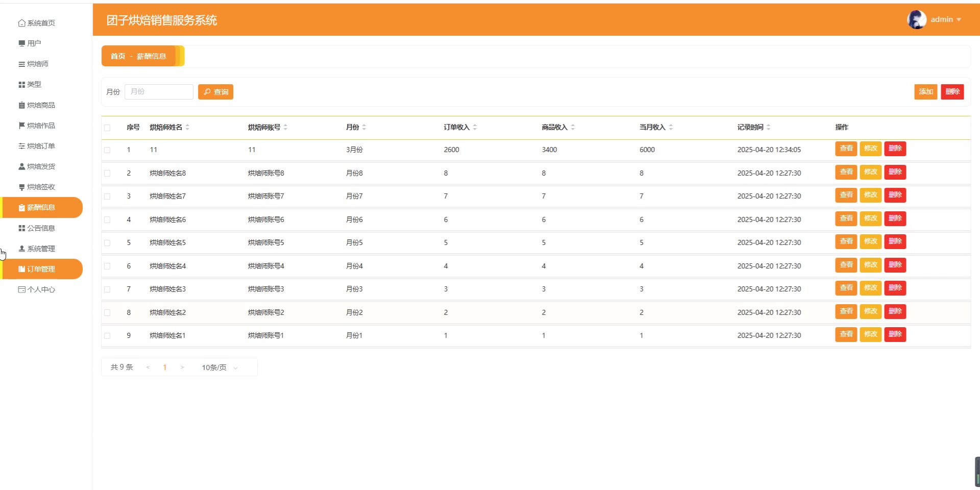Check the row for 烘焙师姓名2
Screen dimensions: 980x490
[x=107, y=313]
